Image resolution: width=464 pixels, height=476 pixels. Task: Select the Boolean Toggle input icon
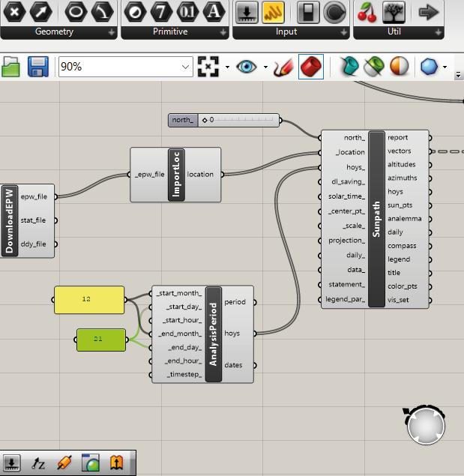308,12
